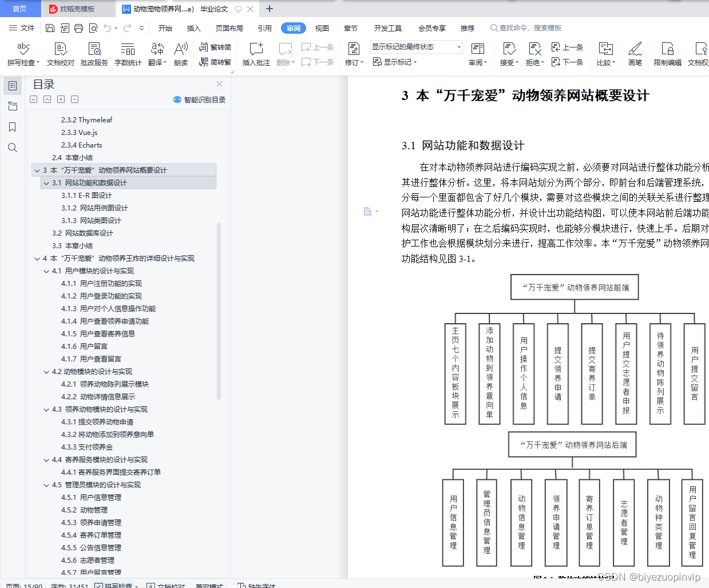Open 比较 compare documents
Image resolution: width=709 pixels, height=588 pixels.
tap(606, 54)
